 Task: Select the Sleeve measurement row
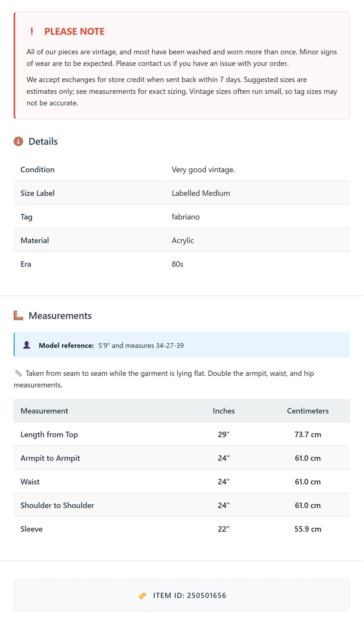[x=182, y=529]
